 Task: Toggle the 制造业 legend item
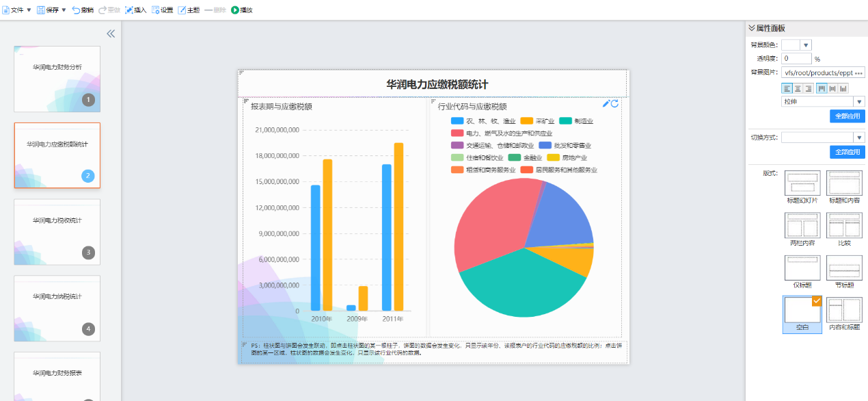[x=576, y=121]
